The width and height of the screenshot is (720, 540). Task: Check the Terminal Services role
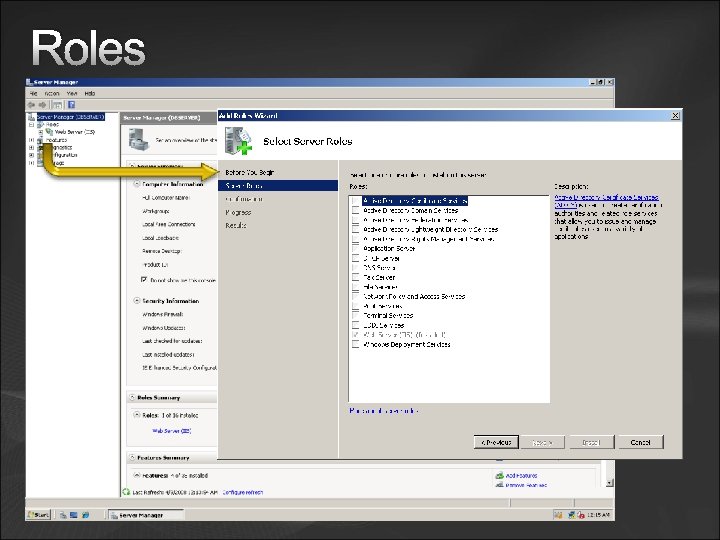pyautogui.click(x=355, y=315)
